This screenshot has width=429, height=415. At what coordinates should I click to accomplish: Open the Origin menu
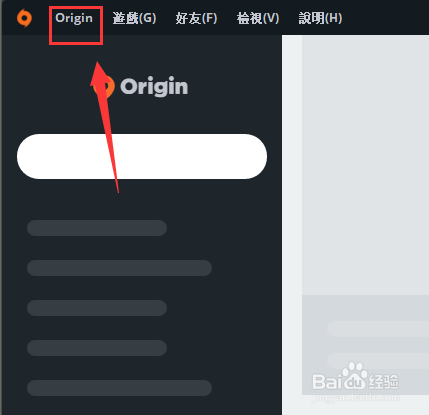click(74, 18)
